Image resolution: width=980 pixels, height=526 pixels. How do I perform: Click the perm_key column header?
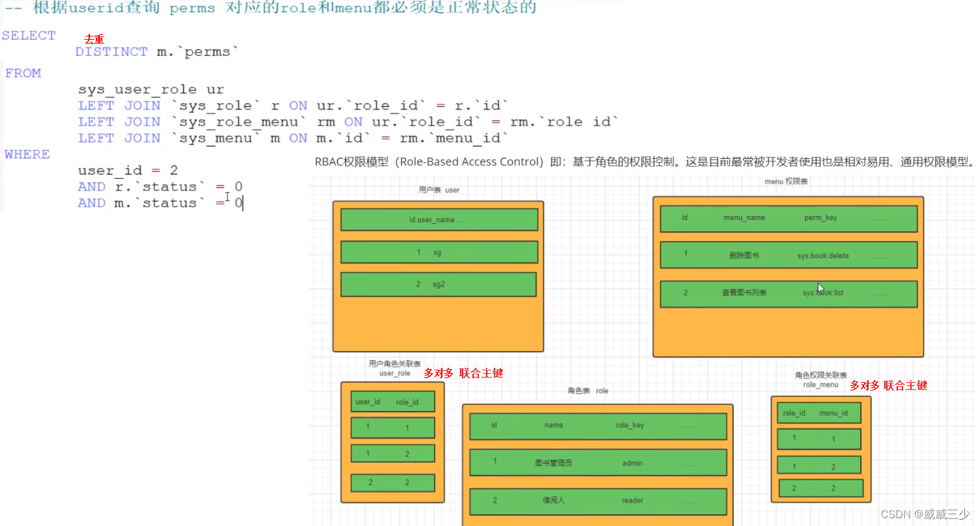820,217
